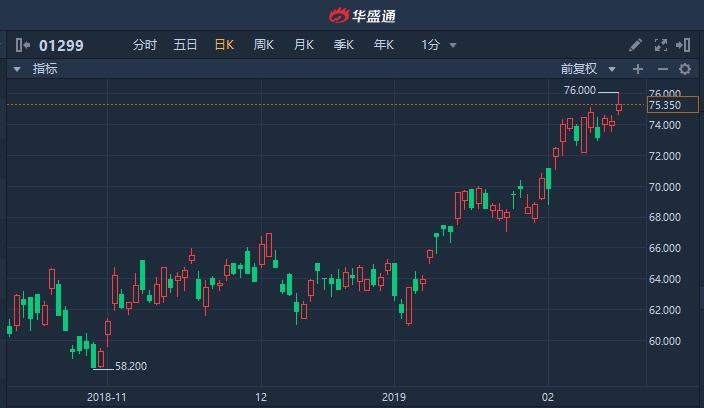Click stock code 01299
Viewport: 704px width, 408px height.
click(x=61, y=45)
